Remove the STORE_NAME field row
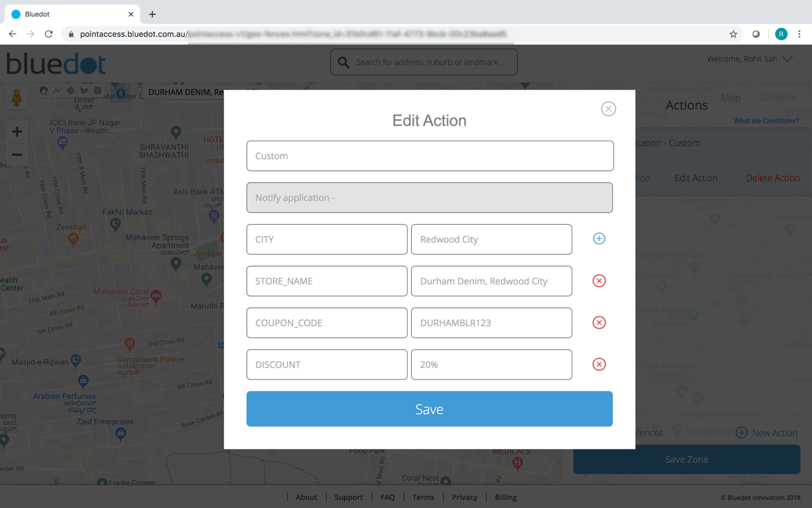Viewport: 812px width, 508px height. pyautogui.click(x=599, y=281)
